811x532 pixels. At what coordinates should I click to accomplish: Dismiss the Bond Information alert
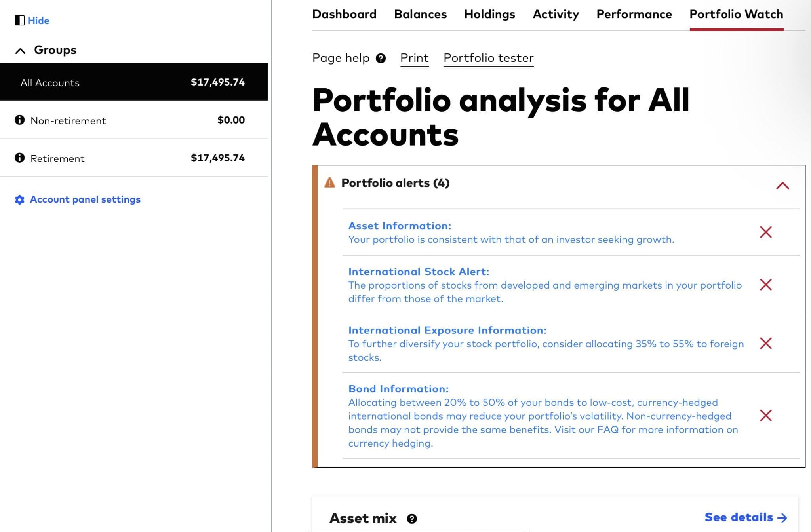point(766,416)
